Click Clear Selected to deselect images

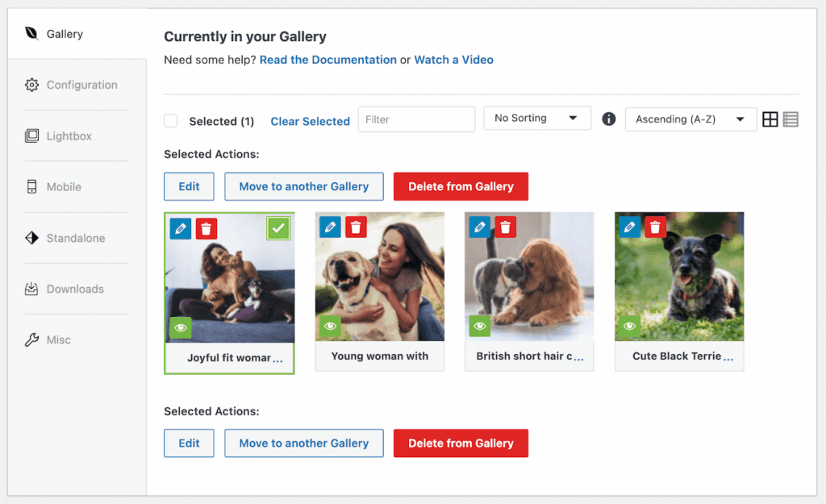(310, 120)
